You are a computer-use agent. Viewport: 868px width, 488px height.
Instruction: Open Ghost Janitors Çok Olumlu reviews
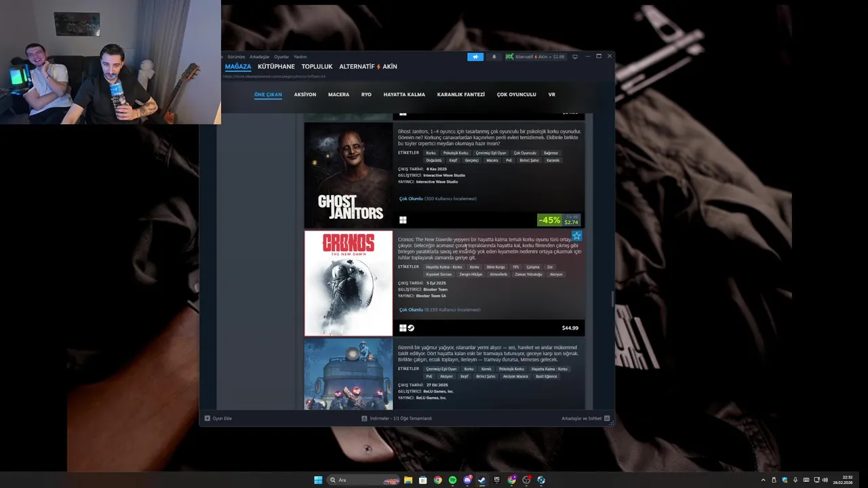tap(437, 199)
